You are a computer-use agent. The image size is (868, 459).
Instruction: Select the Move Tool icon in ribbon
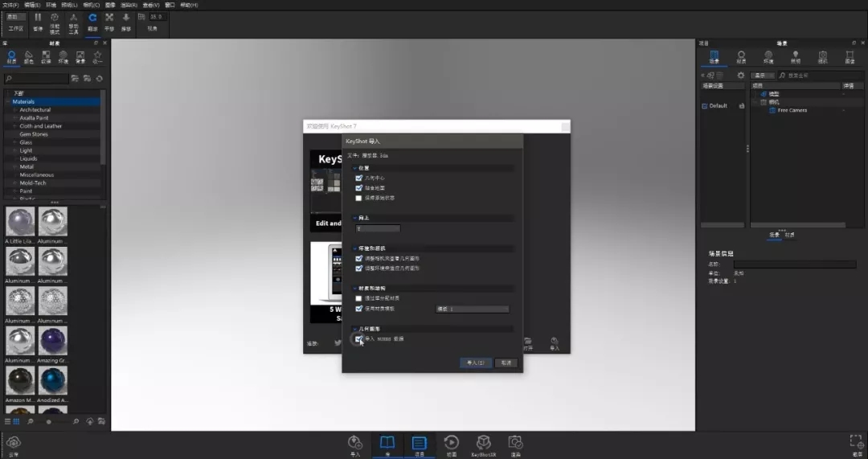pyautogui.click(x=73, y=18)
